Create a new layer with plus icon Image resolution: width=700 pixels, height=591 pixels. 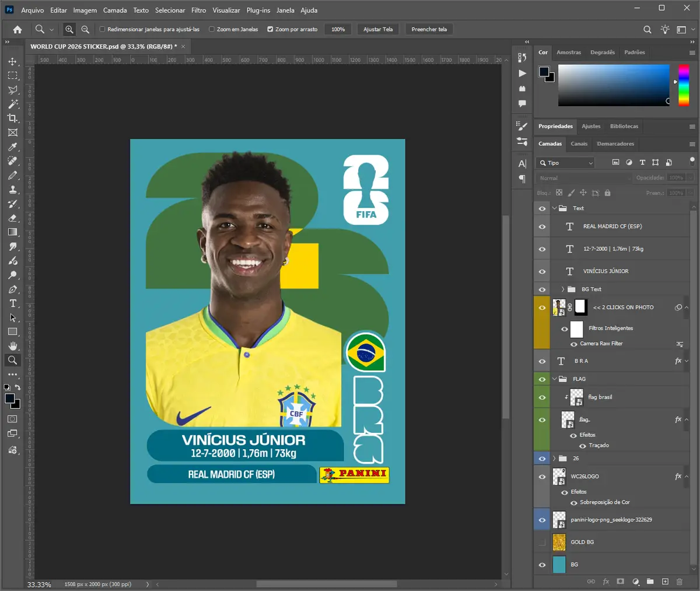click(x=664, y=582)
